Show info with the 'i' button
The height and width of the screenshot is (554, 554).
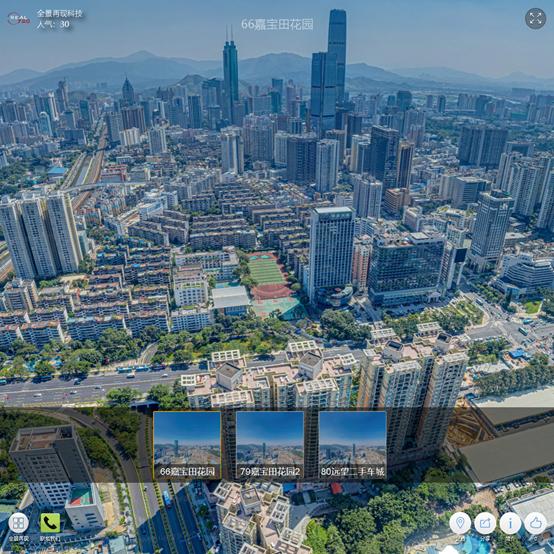[x=510, y=523]
